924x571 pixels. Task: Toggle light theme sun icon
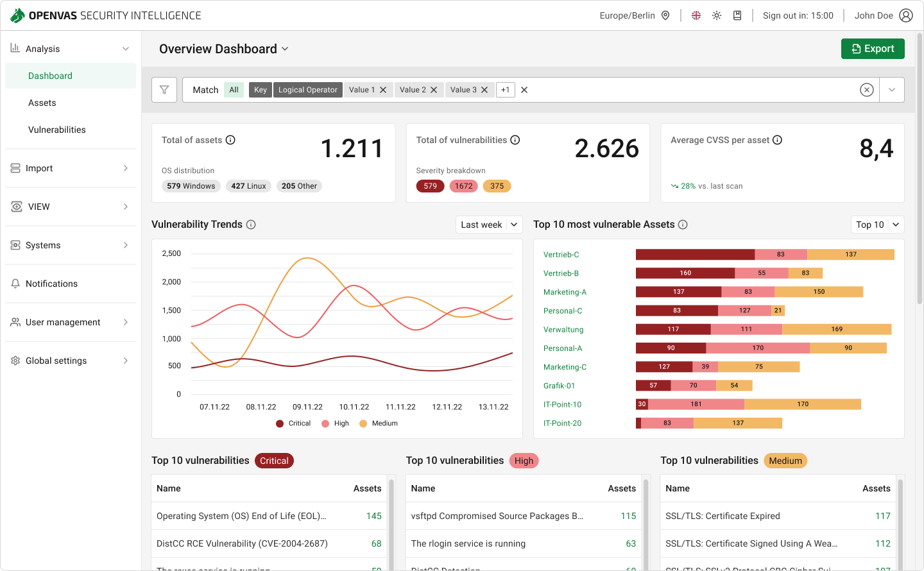[717, 15]
